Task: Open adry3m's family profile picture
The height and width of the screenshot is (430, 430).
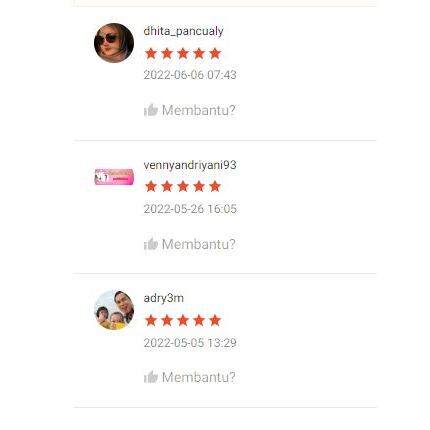Action: coord(114,310)
